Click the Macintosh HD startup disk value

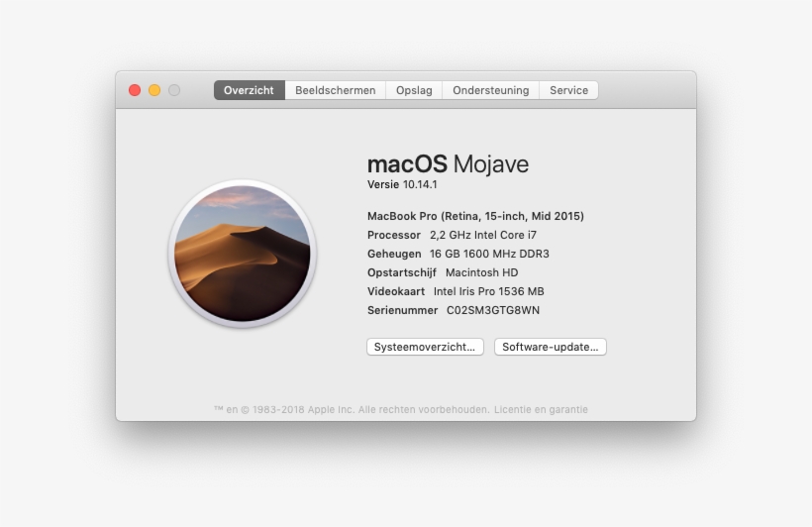(481, 272)
